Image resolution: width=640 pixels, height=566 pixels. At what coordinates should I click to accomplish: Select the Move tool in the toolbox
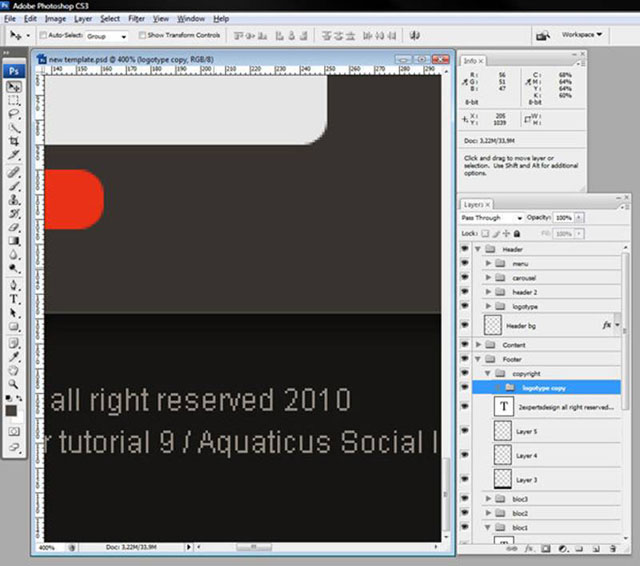(x=14, y=87)
